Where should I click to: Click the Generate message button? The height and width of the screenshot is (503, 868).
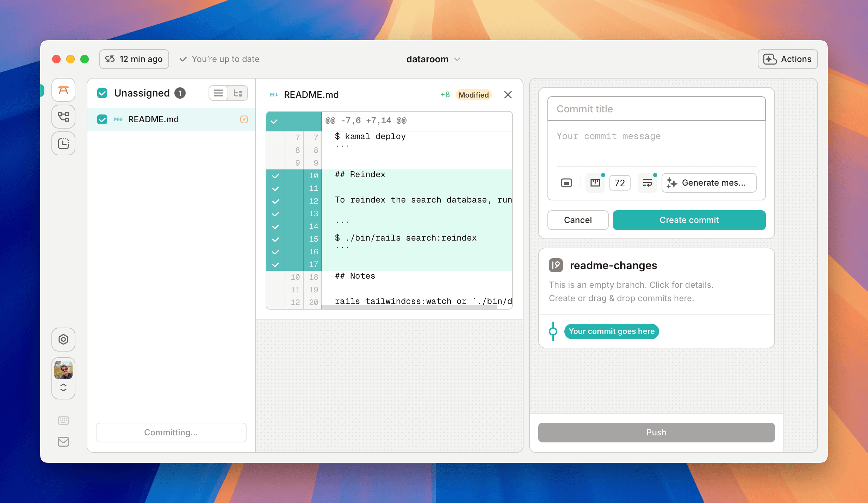709,183
